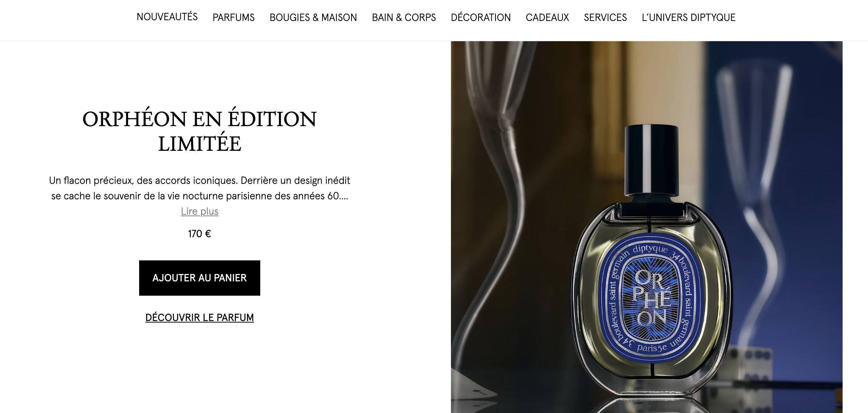The image size is (868, 413).
Task: Click the product description paragraph
Action: (200, 188)
